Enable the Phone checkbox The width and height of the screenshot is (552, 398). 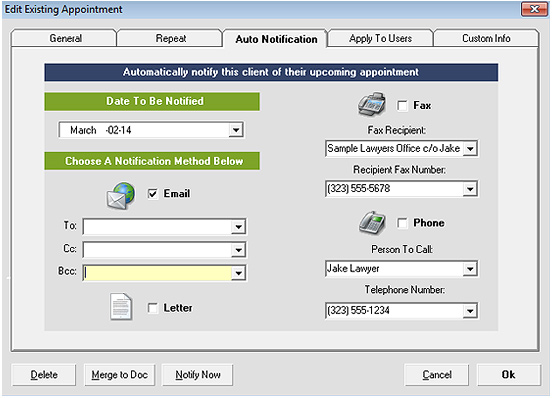[x=402, y=223]
